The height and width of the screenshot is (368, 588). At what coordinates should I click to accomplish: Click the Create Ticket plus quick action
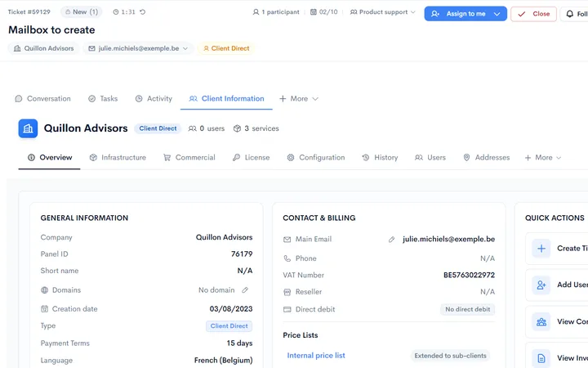[541, 249]
